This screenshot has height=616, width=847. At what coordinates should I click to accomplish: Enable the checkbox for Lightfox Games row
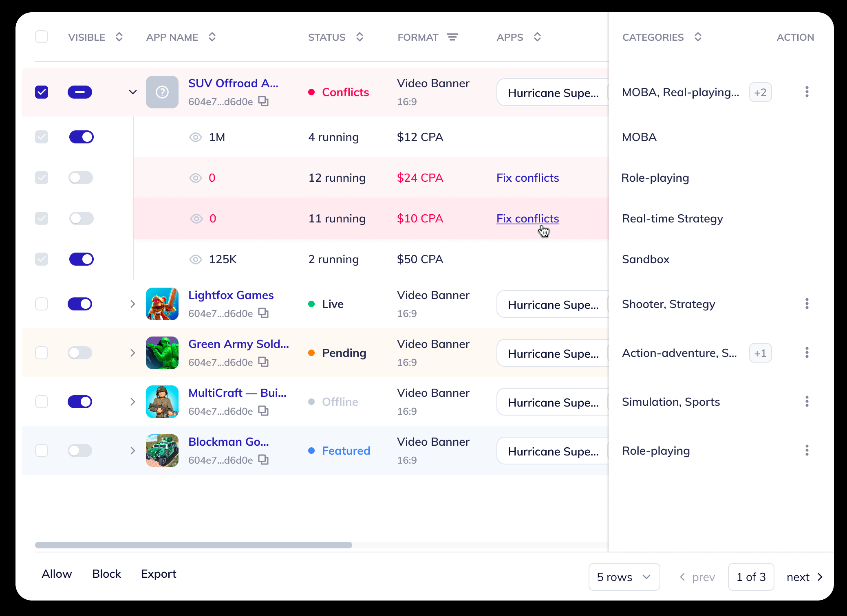(x=42, y=303)
